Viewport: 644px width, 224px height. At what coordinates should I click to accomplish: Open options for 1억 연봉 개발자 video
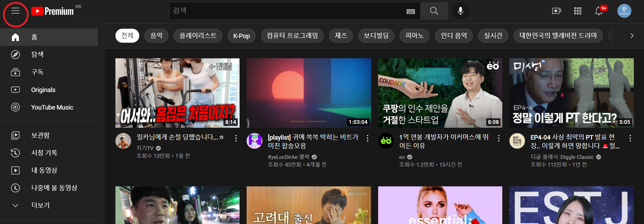point(499,138)
